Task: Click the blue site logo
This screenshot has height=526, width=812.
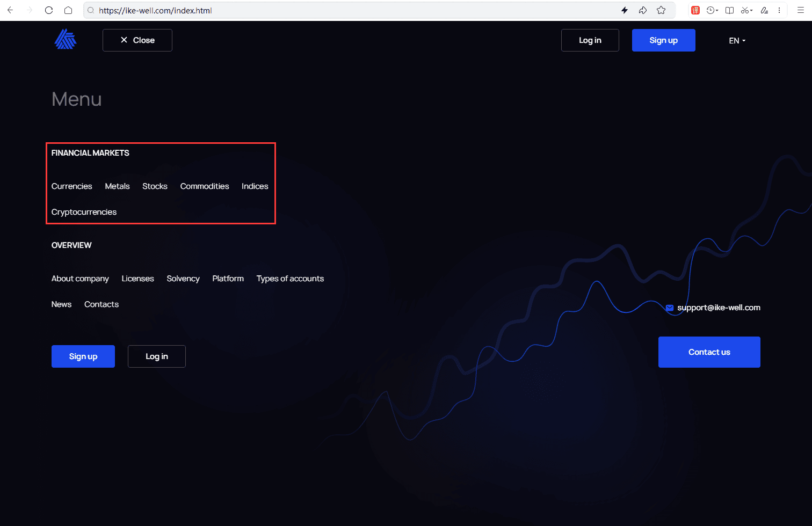Action: coord(66,39)
